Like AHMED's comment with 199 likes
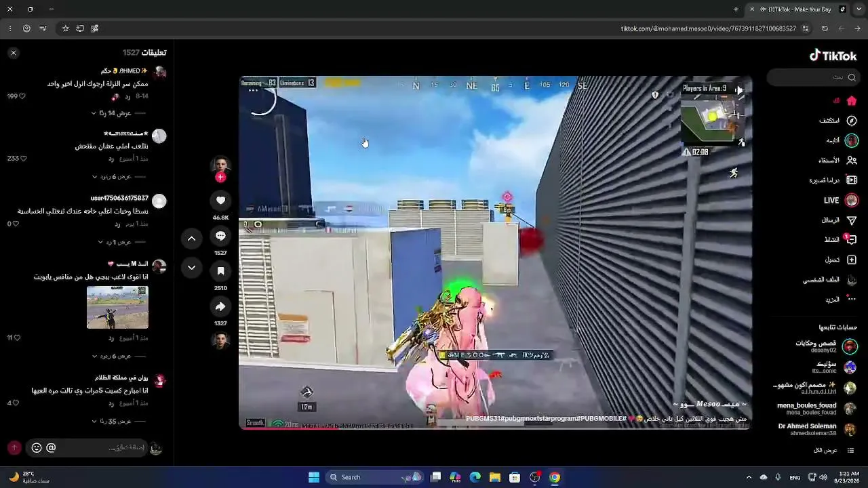The height and width of the screenshot is (488, 868). (x=22, y=96)
